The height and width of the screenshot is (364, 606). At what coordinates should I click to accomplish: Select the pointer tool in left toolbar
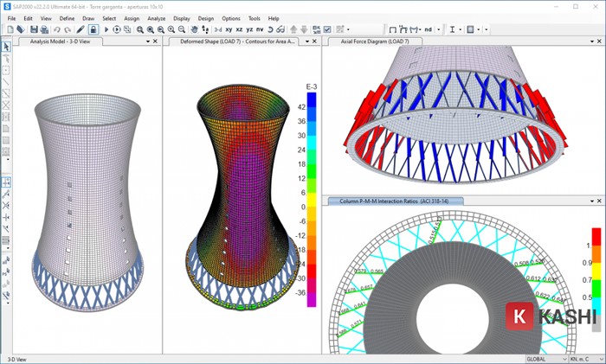[x=7, y=46]
